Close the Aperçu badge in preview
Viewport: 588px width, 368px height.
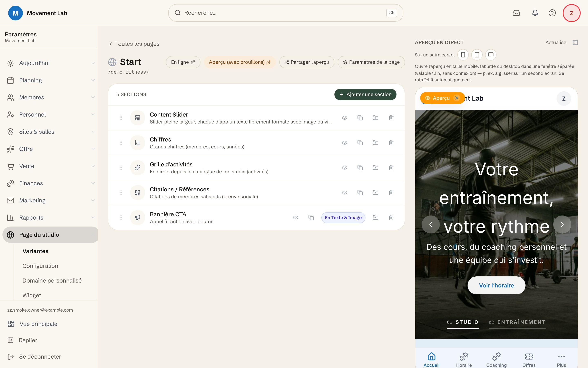click(457, 98)
